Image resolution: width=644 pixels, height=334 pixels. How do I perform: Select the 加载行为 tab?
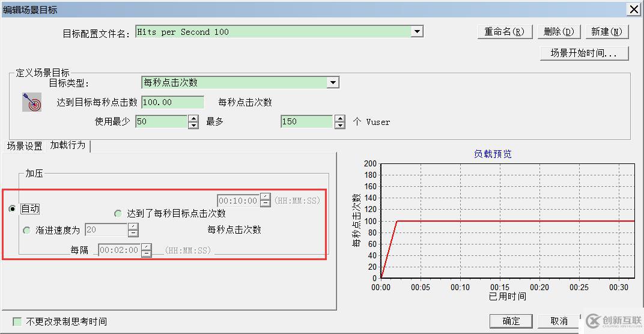pyautogui.click(x=68, y=145)
